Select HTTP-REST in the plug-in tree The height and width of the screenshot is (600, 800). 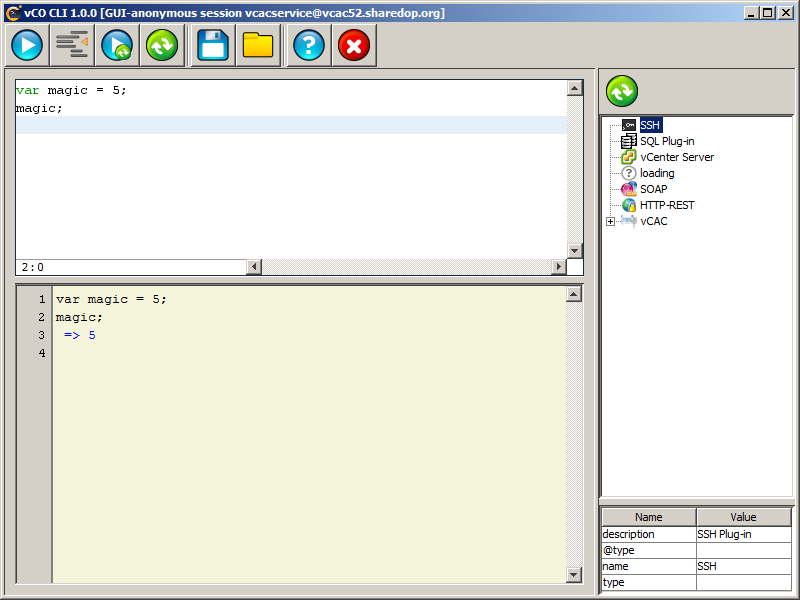point(667,205)
